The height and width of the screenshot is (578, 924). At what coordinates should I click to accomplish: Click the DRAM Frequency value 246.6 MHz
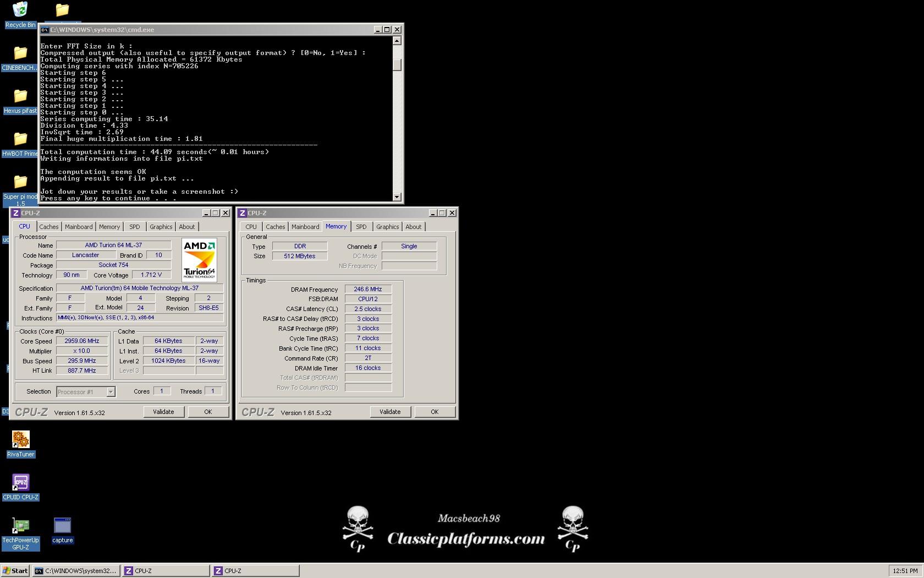pyautogui.click(x=368, y=289)
